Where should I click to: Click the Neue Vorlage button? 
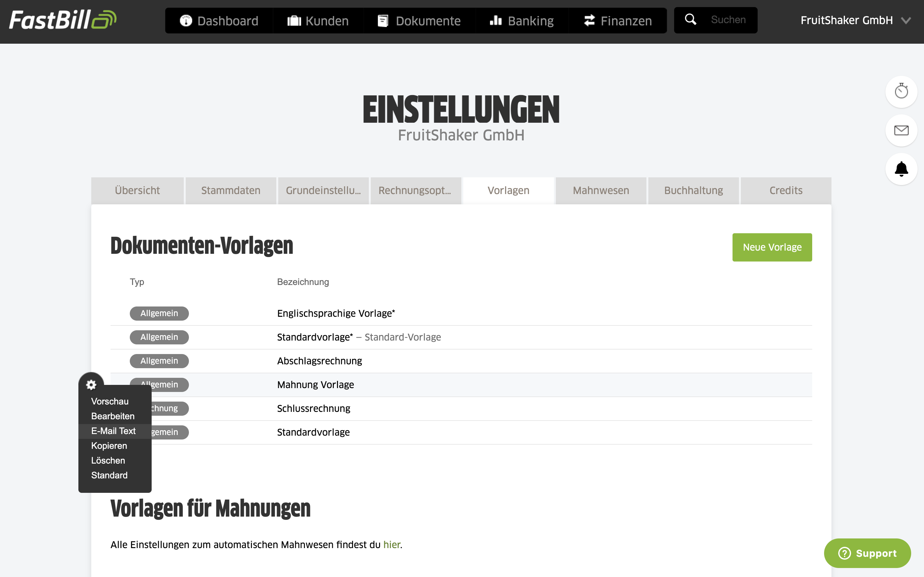pos(772,247)
